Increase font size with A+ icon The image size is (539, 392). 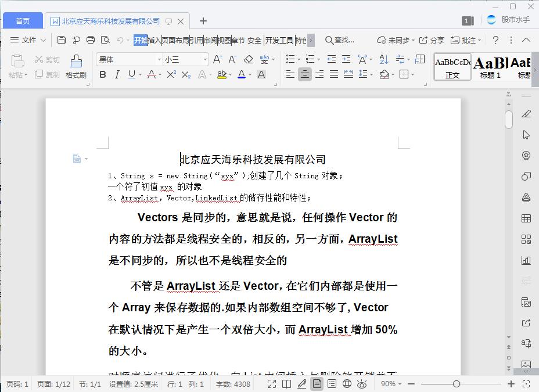pyautogui.click(x=218, y=59)
